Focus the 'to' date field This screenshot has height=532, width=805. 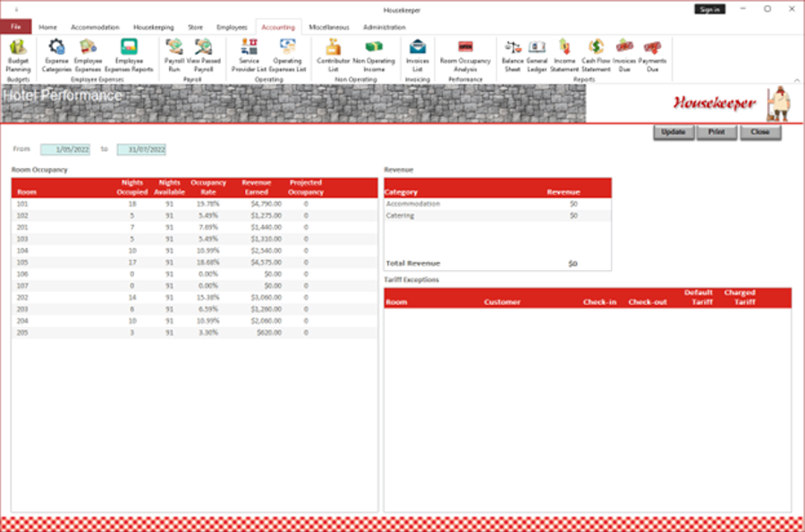141,149
